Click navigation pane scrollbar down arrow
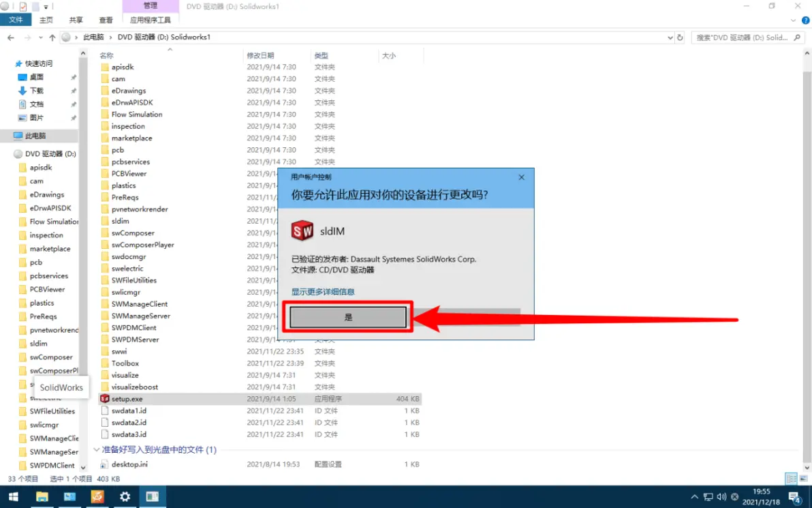The image size is (812, 508). point(83,468)
